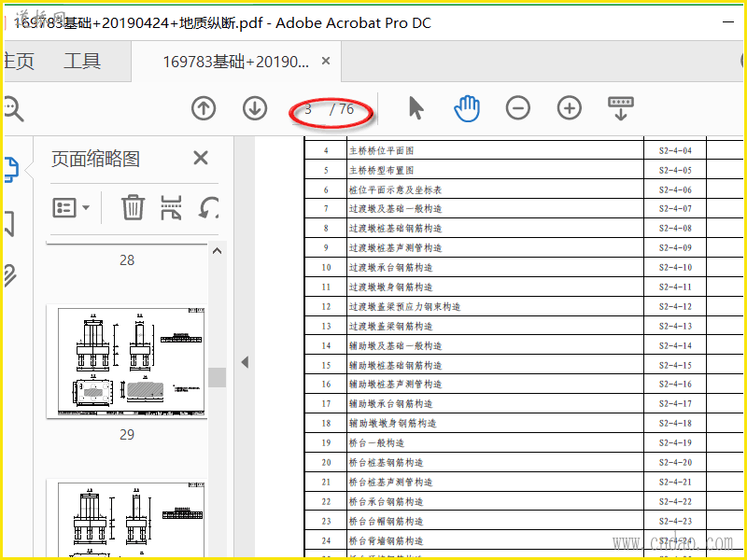Go to next page with down arrow
The image size is (747, 560).
click(x=255, y=108)
